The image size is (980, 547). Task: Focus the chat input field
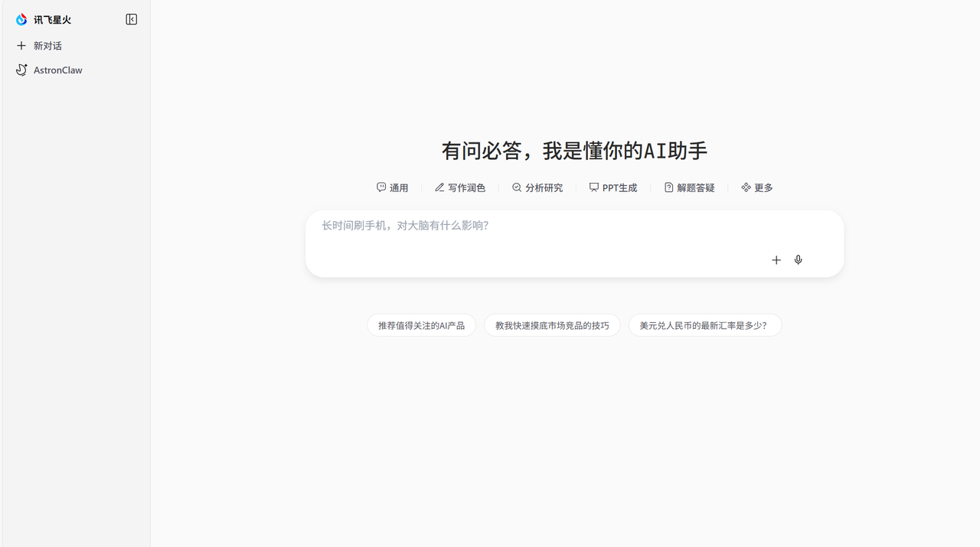pyautogui.click(x=574, y=243)
